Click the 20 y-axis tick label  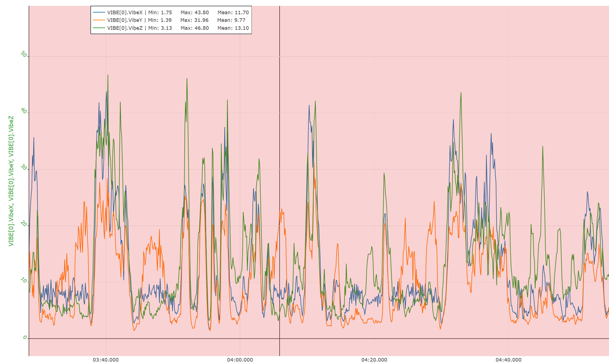[x=23, y=224]
